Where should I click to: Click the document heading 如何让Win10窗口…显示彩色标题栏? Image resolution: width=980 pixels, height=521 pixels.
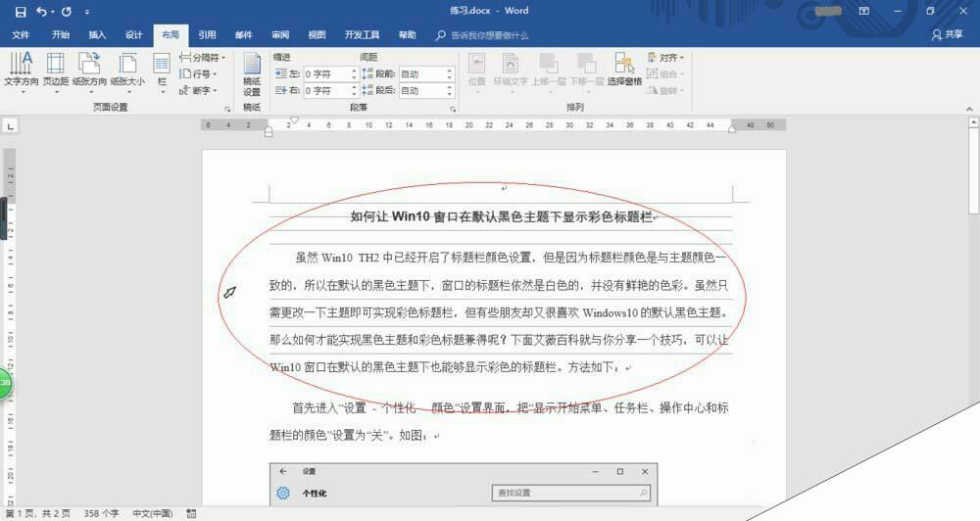[x=503, y=216]
